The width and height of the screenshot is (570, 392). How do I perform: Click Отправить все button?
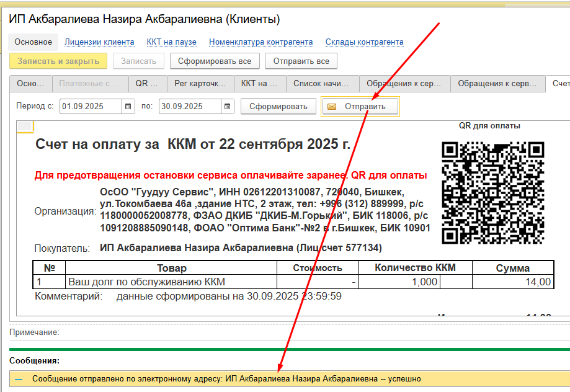(x=301, y=61)
